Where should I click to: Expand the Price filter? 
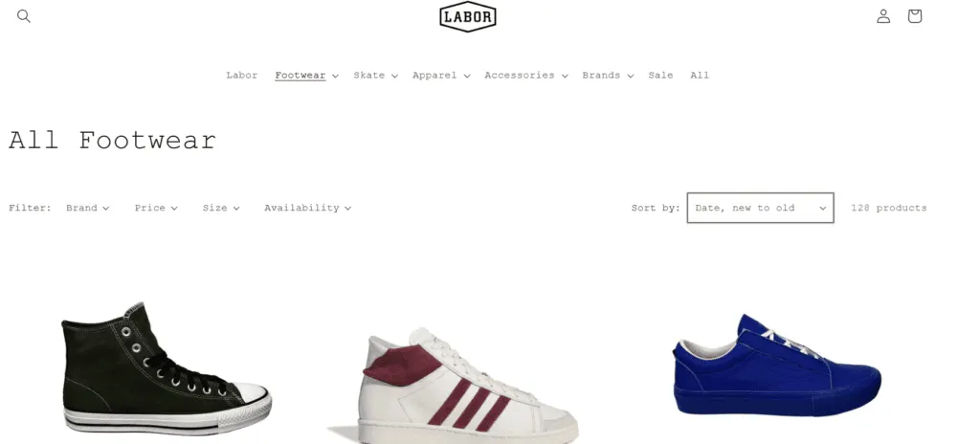(x=156, y=208)
